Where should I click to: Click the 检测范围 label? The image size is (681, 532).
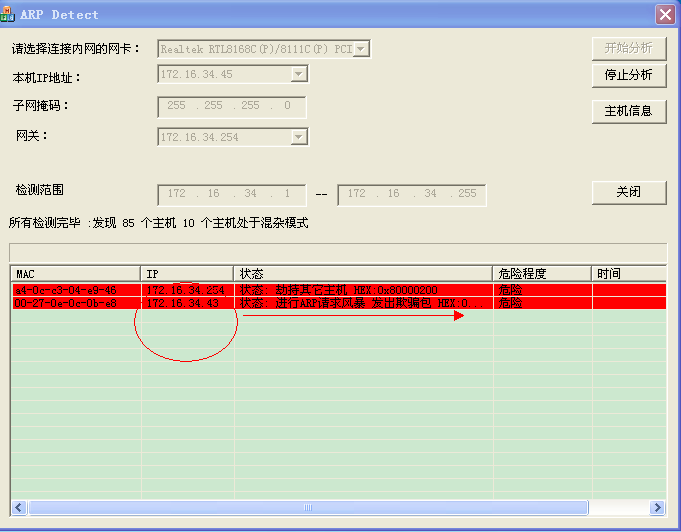coord(40,190)
